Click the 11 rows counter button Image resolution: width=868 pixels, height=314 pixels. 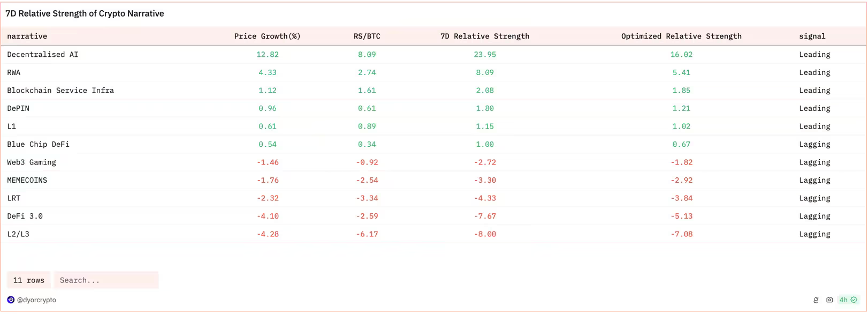29,280
